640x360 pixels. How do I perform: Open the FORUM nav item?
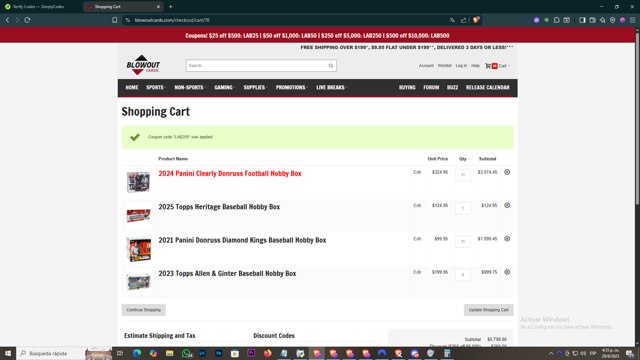pos(431,87)
